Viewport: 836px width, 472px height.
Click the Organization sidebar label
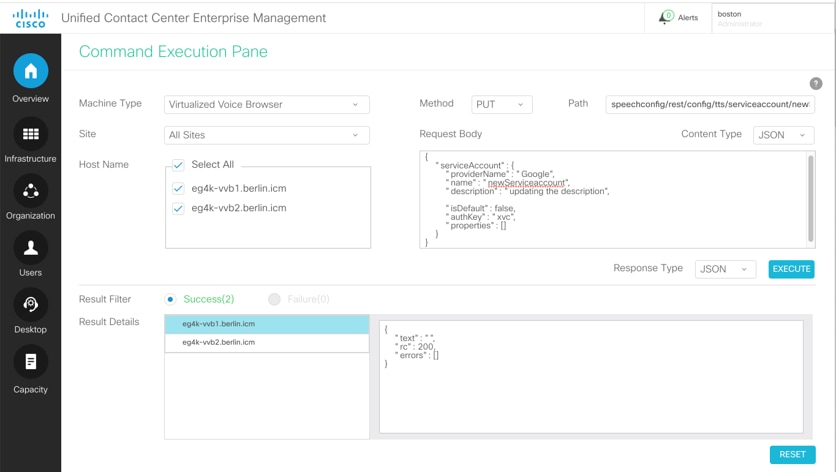30,216
